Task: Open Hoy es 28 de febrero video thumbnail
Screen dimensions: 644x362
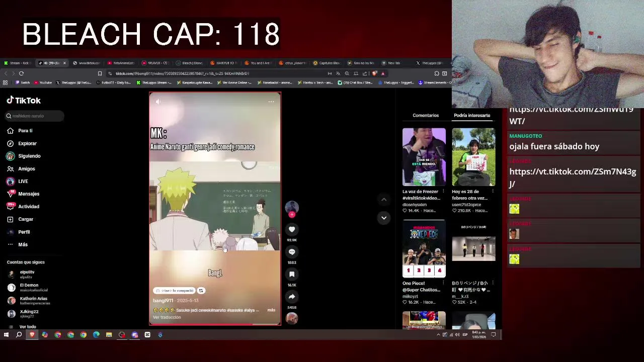Action: pos(473,157)
